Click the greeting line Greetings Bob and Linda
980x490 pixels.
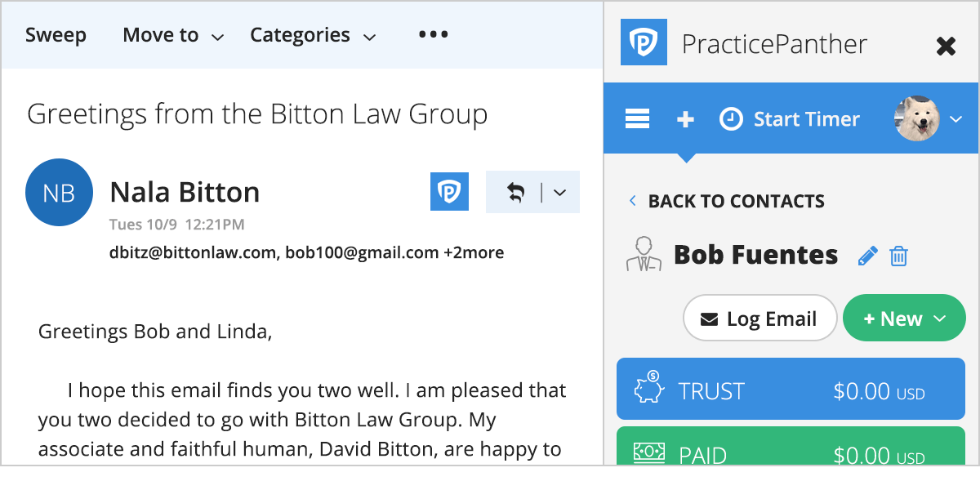155,332
